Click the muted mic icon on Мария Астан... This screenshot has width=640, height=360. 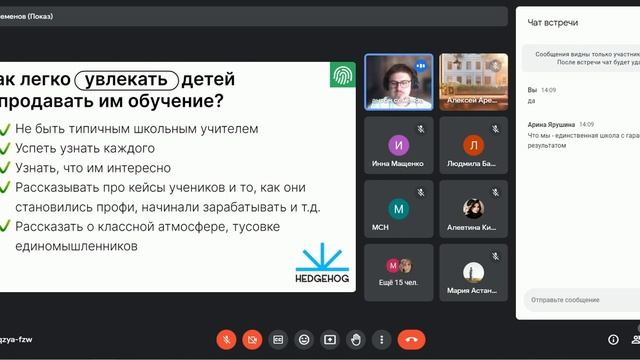click(496, 256)
